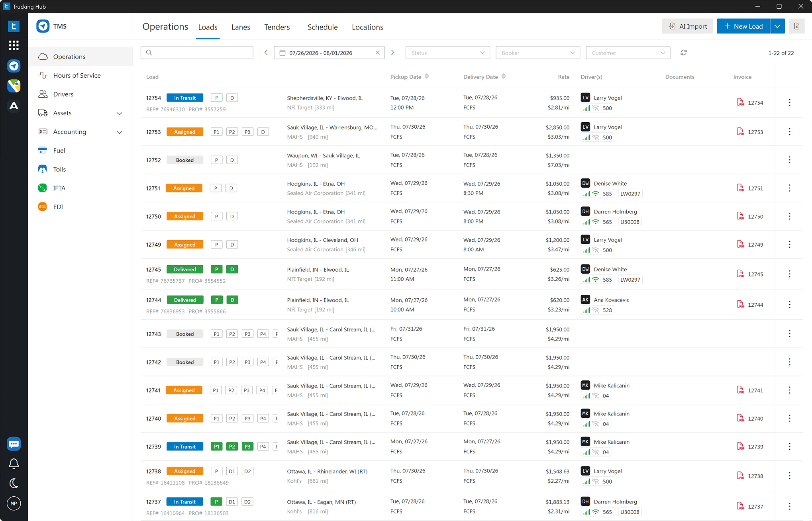Screen dimensions: 812x521
Task: Open the letter A app icon in rail
Action: pyautogui.click(x=14, y=106)
